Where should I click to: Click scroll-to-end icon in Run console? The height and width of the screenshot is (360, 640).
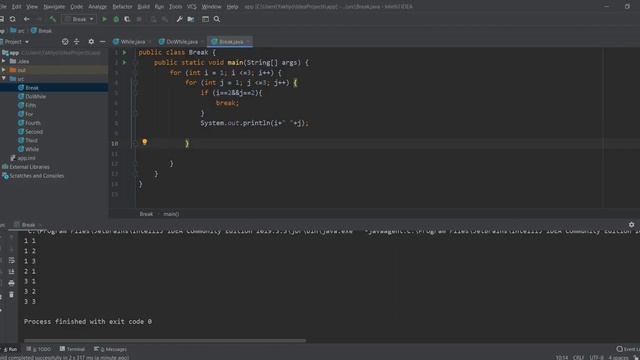pos(11,271)
